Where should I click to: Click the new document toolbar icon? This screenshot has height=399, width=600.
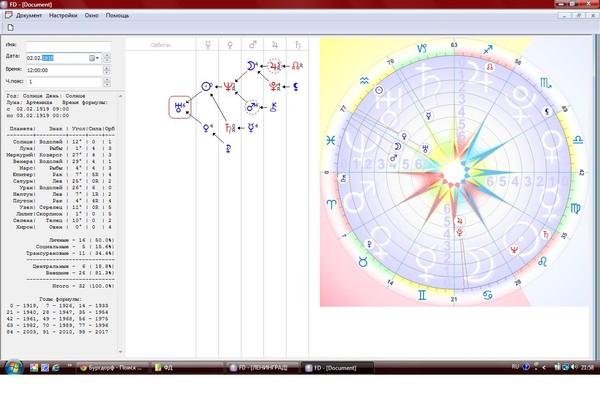(10, 28)
